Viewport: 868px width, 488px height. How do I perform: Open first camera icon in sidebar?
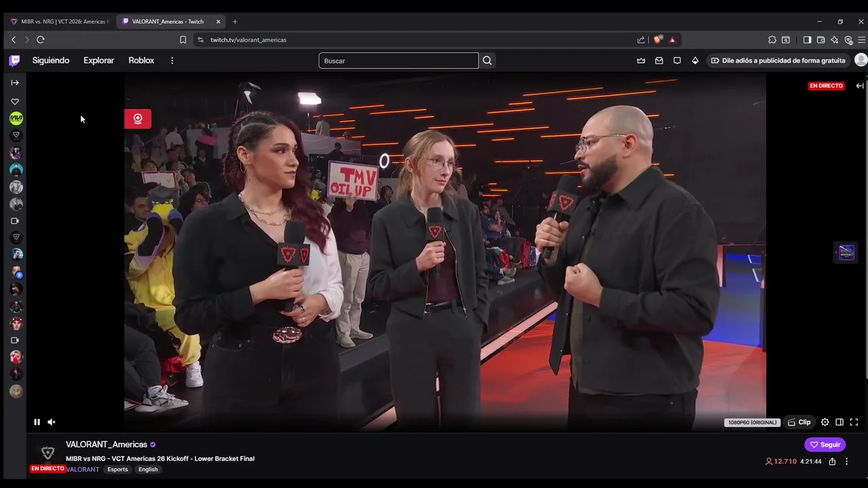15,221
